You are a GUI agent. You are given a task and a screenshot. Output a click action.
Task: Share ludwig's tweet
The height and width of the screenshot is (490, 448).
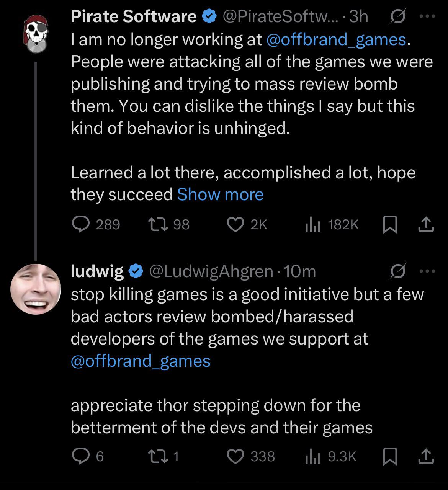[x=426, y=456]
